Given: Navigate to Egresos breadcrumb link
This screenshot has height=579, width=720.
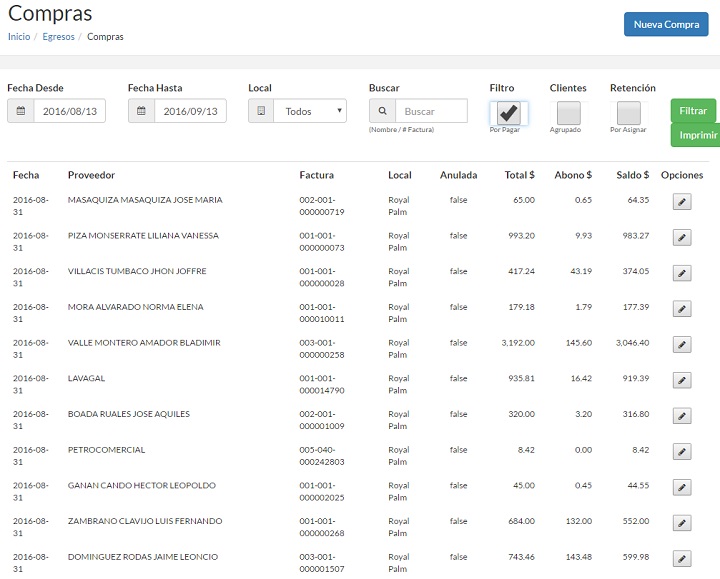Looking at the screenshot, I should (58, 37).
